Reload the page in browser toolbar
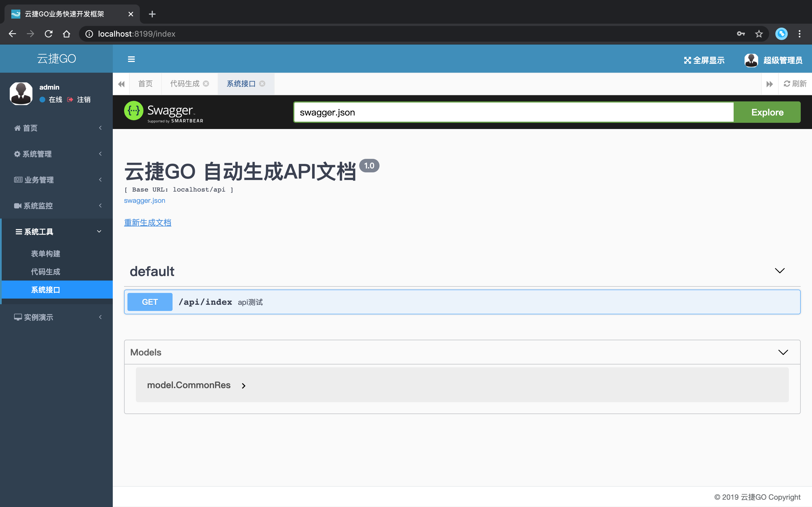 pyautogui.click(x=49, y=34)
